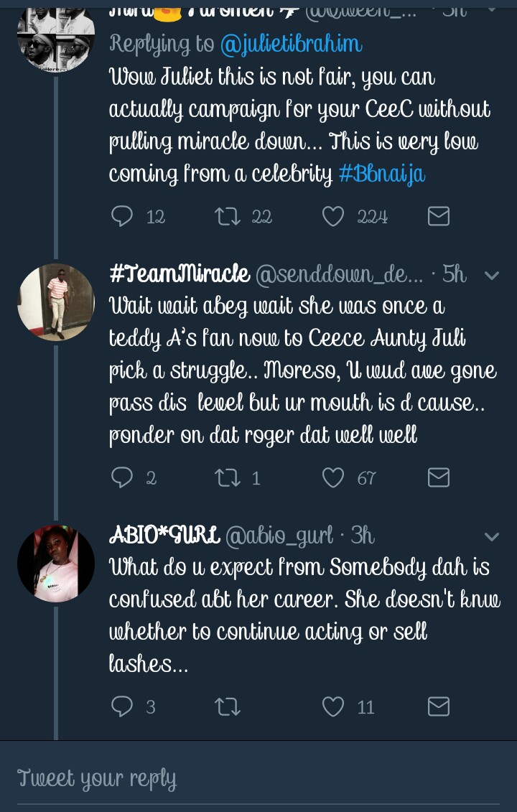Like the tweet with 224 likes
The height and width of the screenshot is (812, 517).
coord(333,216)
